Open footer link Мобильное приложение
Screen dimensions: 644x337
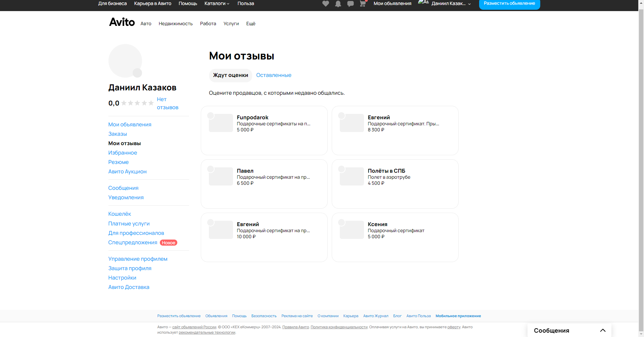(x=458, y=316)
